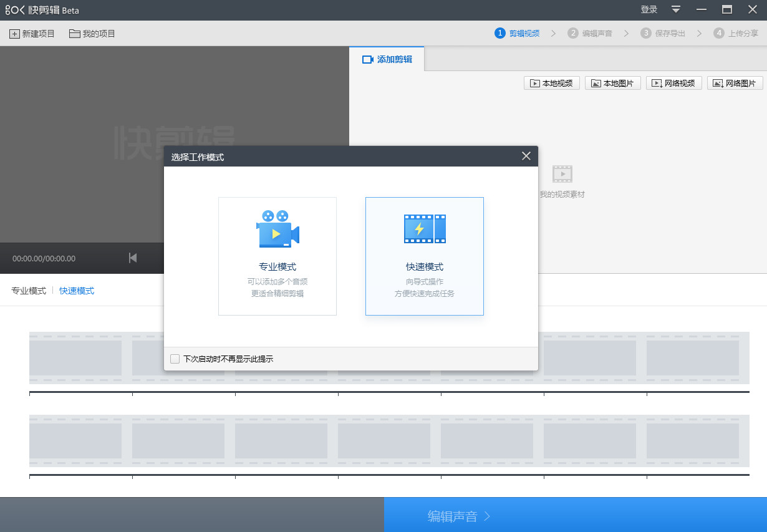
Task: Go to step 3 保存导出
Action: click(663, 33)
